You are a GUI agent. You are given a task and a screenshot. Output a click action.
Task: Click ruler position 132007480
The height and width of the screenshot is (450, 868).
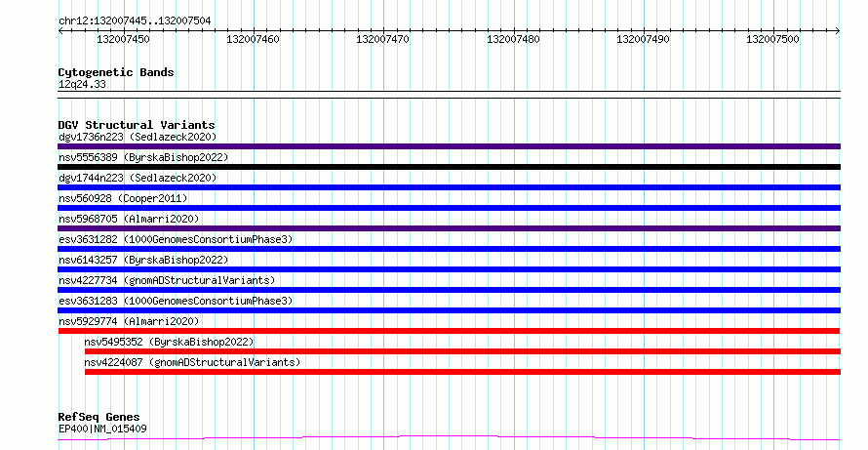pyautogui.click(x=513, y=39)
